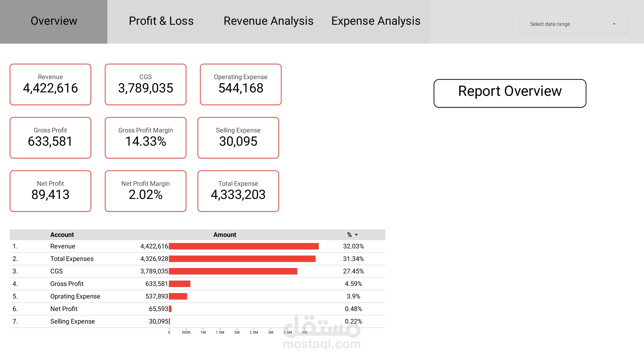Click the Gross Profit Margin scorecard

click(x=145, y=138)
